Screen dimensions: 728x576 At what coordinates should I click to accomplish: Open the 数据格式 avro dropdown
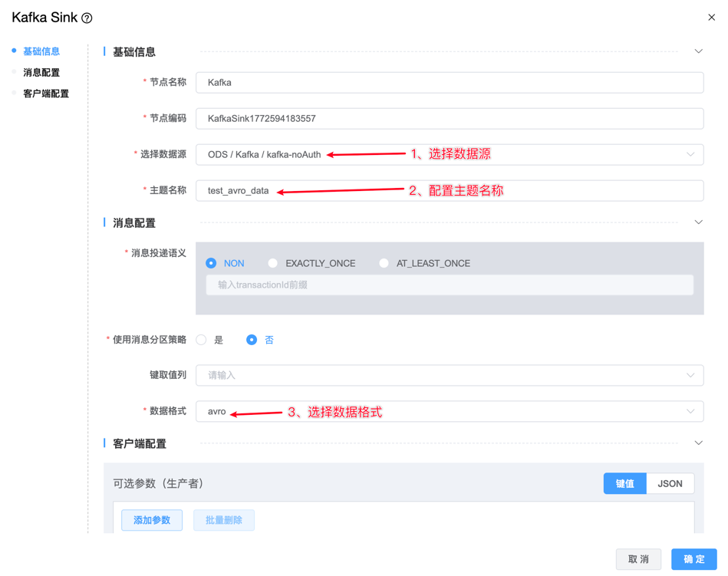pos(449,411)
